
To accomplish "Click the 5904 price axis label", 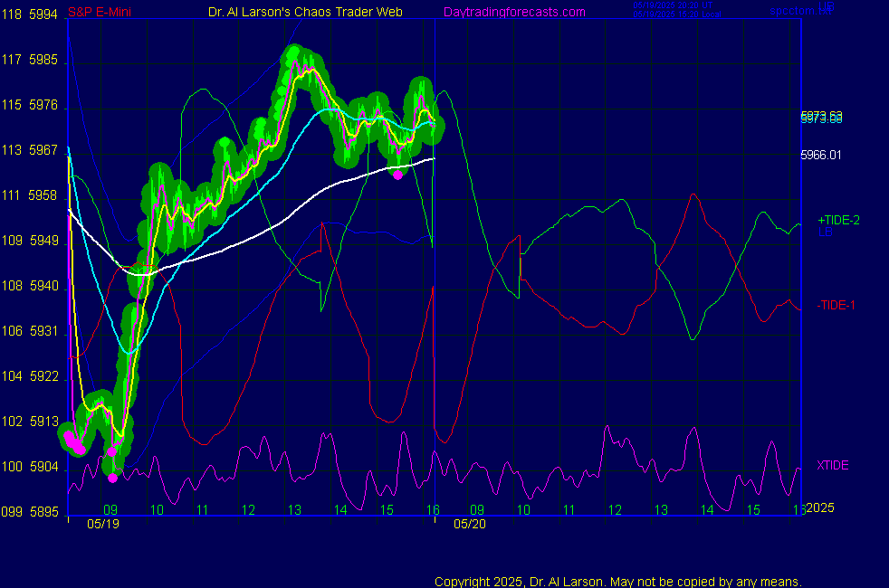I will [x=43, y=467].
